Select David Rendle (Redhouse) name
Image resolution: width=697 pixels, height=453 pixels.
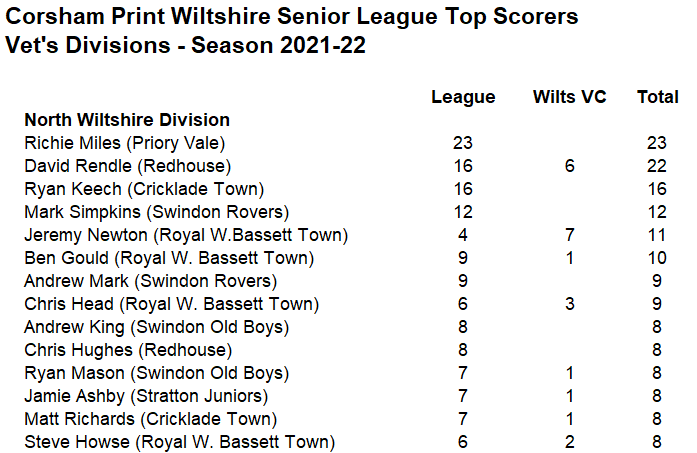point(128,166)
